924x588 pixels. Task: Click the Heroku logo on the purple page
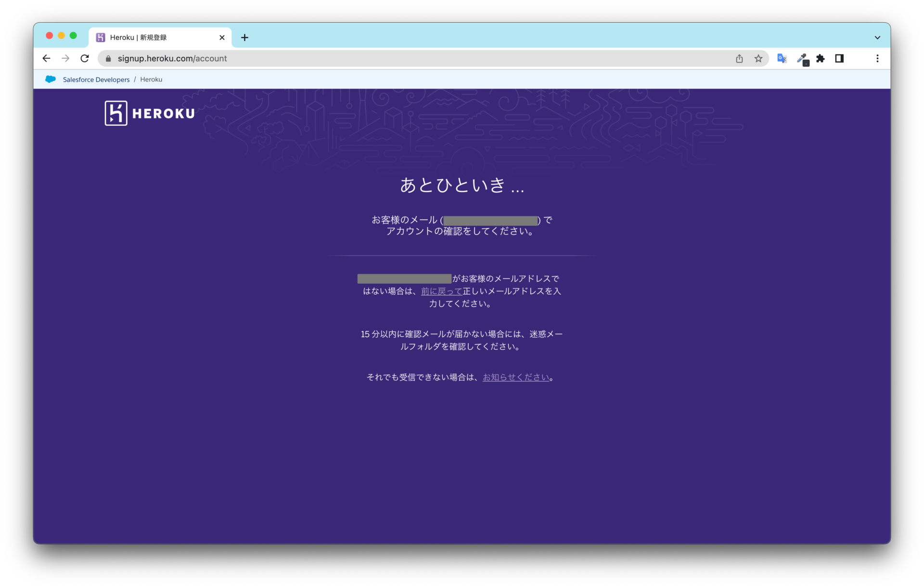149,113
